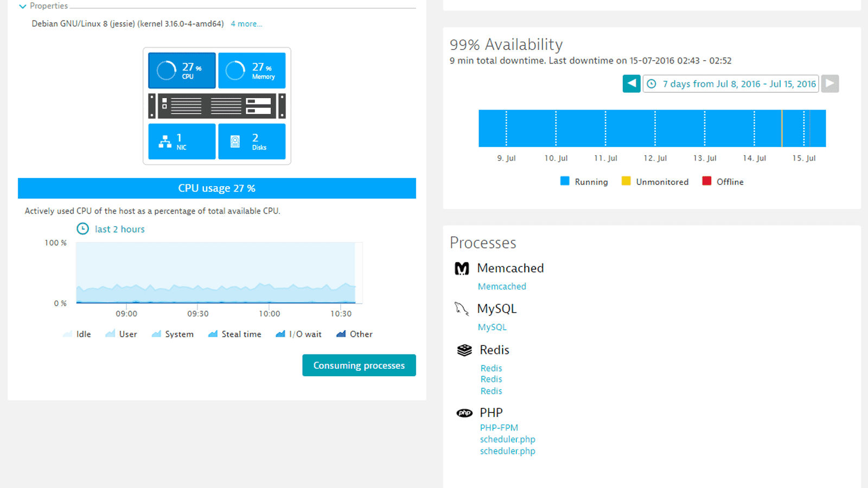The width and height of the screenshot is (868, 488).
Task: Click the disabled next period arrow
Action: (x=830, y=84)
